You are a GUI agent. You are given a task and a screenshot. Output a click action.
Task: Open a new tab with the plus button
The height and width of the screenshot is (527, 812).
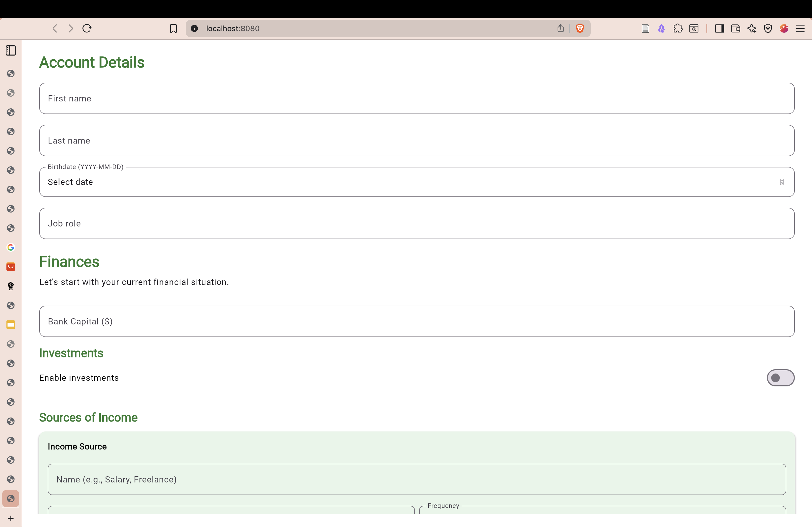coord(10,518)
